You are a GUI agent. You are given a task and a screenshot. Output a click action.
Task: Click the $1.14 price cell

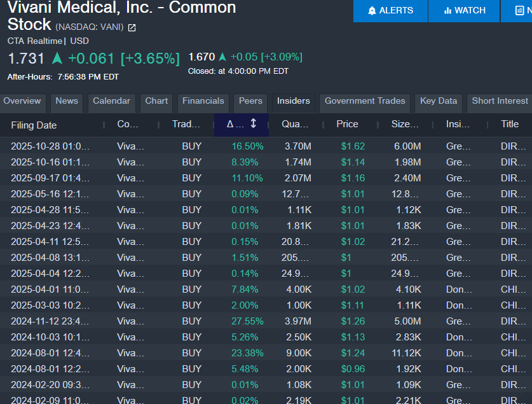click(353, 162)
